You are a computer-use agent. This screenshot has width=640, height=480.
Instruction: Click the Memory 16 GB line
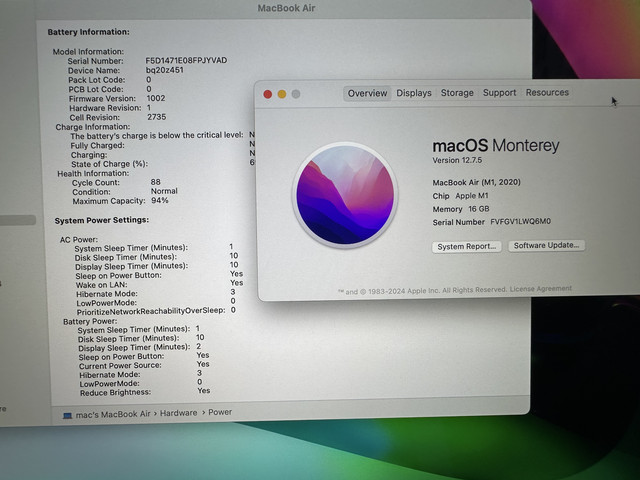(461, 209)
